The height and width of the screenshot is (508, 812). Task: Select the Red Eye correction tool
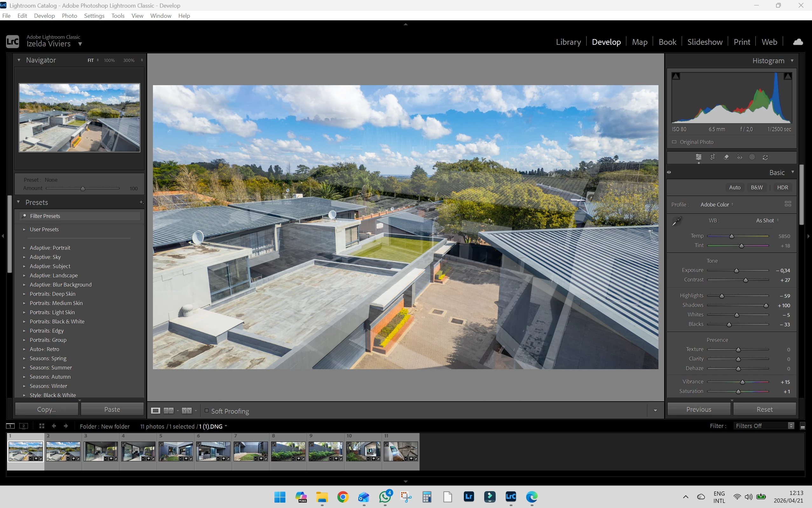point(740,157)
